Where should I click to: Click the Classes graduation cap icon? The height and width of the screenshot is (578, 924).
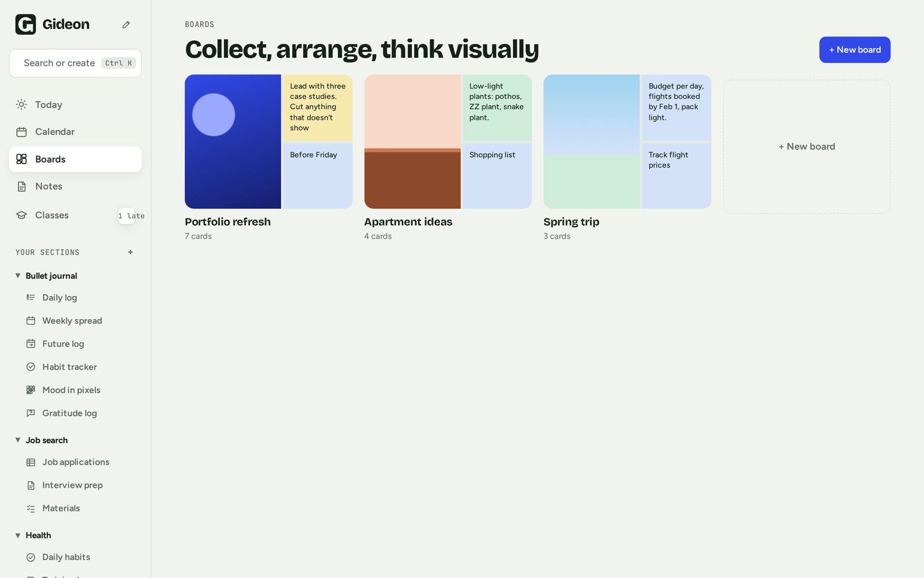point(21,215)
